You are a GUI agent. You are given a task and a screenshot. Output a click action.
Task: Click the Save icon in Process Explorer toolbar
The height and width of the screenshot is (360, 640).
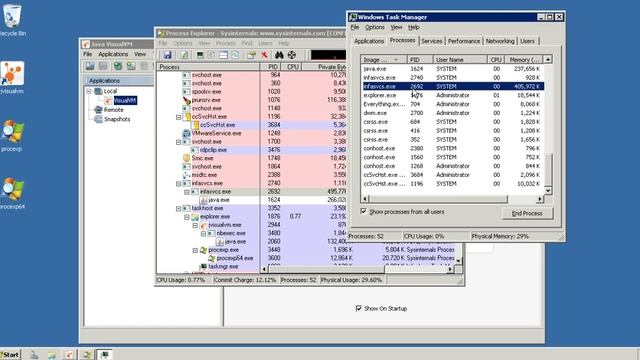point(167,55)
